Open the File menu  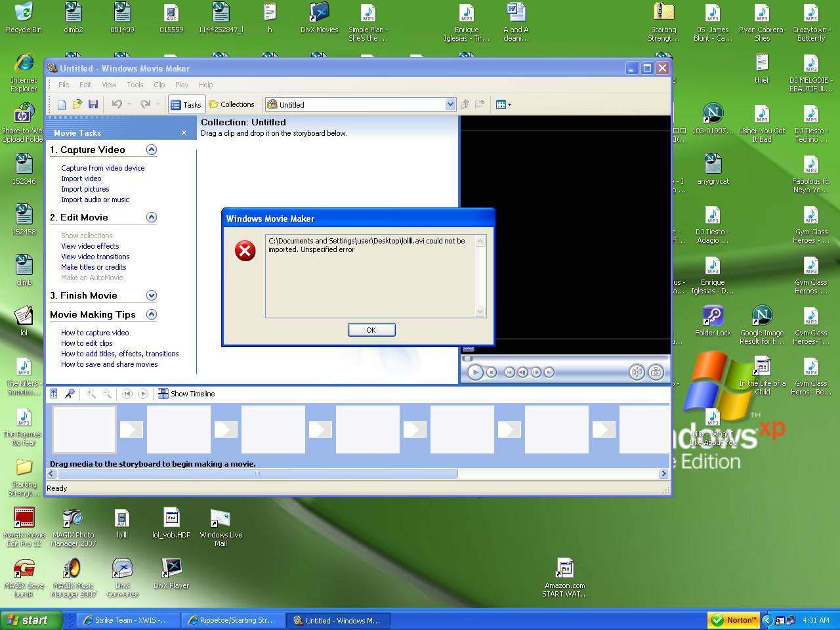(x=64, y=85)
